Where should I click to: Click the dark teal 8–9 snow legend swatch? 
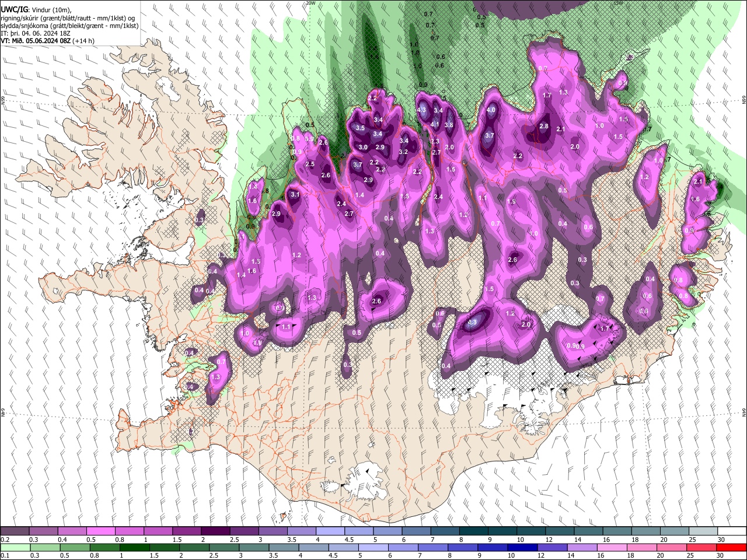(x=473, y=531)
